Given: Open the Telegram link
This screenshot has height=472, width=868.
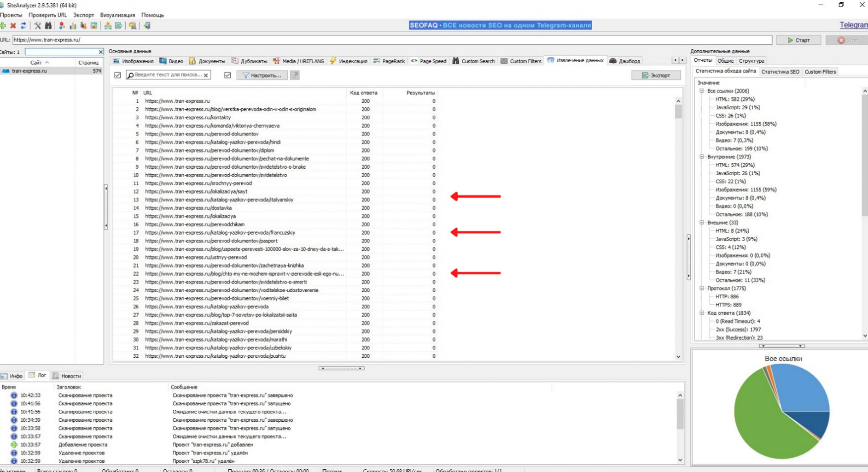Looking at the screenshot, I should pyautogui.click(x=854, y=25).
